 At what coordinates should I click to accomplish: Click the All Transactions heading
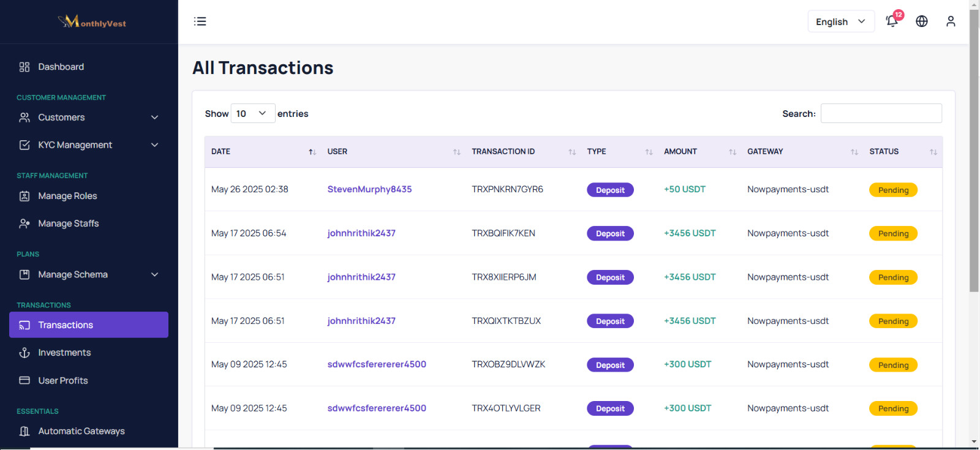[263, 67]
